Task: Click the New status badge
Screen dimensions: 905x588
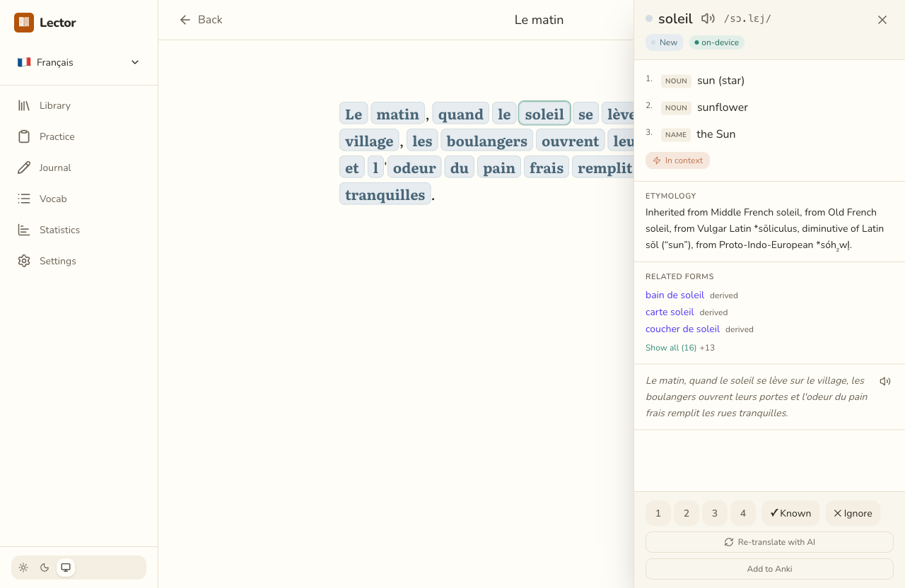Action: point(665,42)
